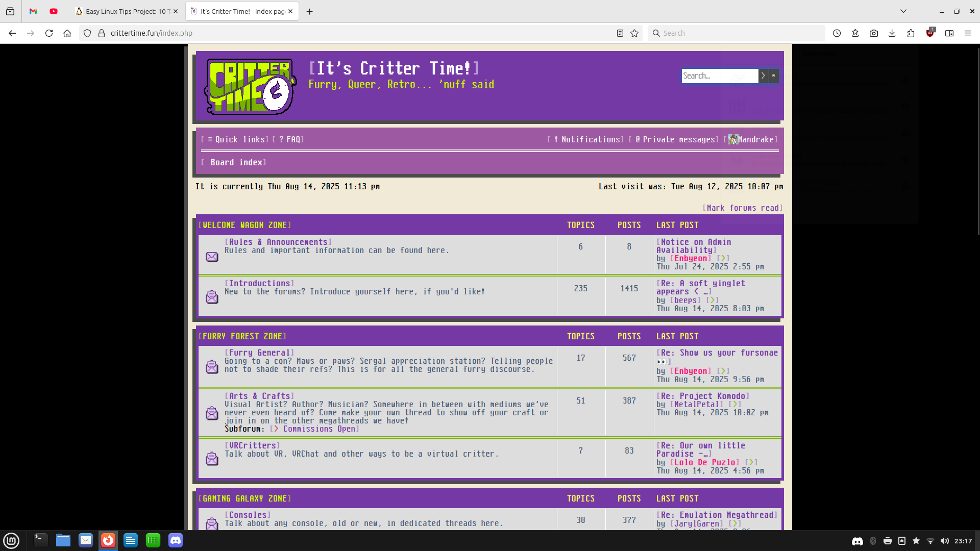Click Mark forums read link

[742, 208]
